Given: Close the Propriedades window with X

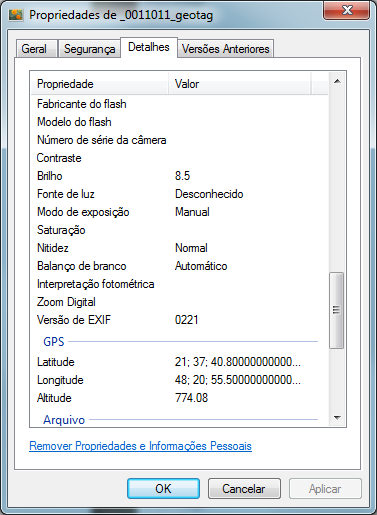Looking at the screenshot, I should click(x=346, y=10).
